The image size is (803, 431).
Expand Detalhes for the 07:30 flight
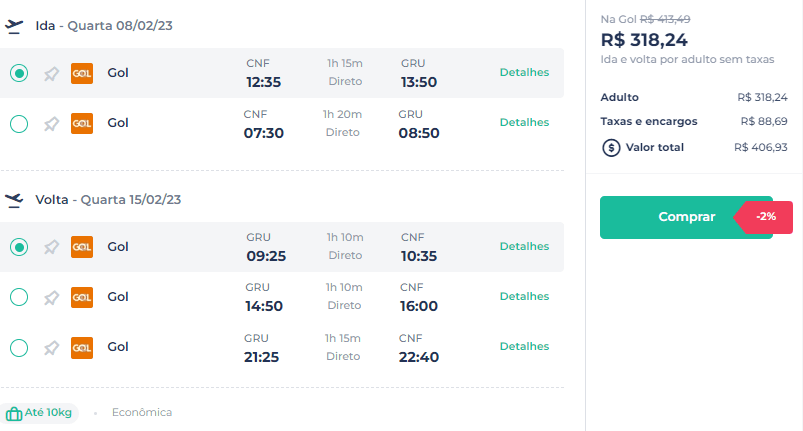click(x=524, y=122)
